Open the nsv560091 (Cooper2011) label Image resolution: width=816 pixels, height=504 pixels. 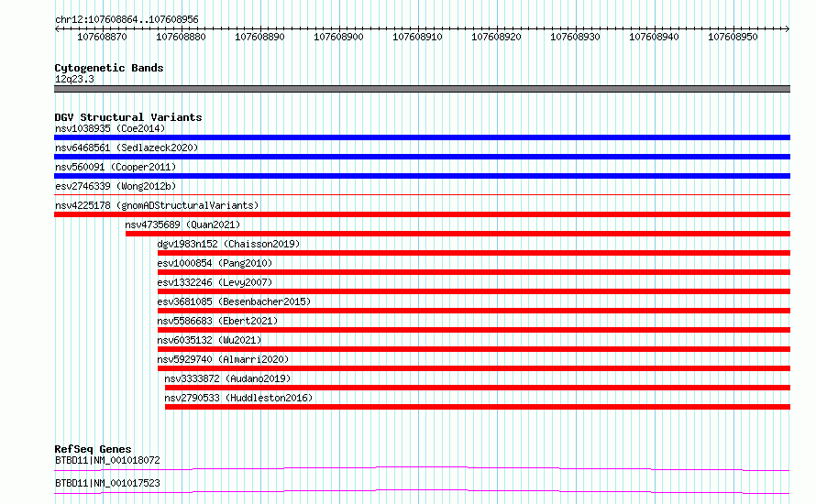pyautogui.click(x=116, y=167)
